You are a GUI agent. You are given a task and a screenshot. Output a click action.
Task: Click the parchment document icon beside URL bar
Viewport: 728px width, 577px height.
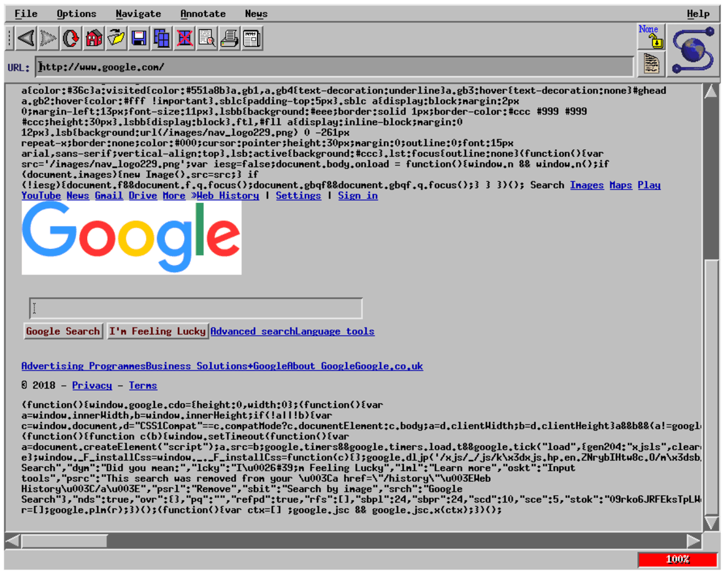(651, 63)
